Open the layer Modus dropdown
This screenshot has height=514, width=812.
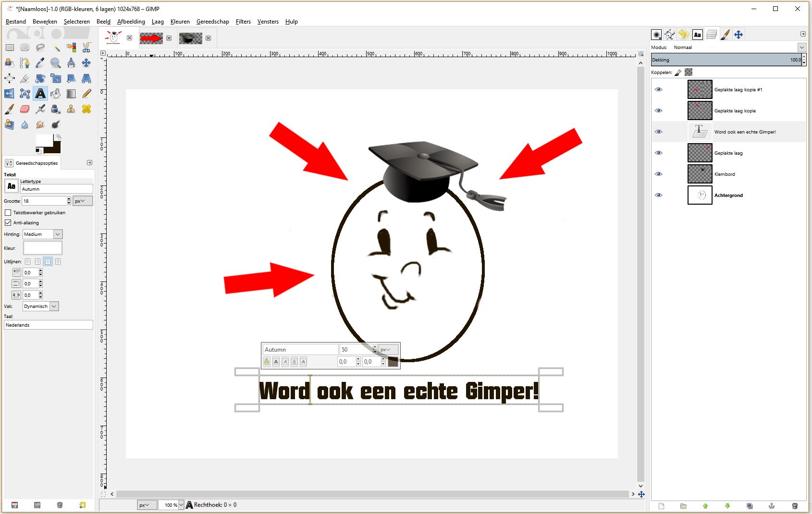click(738, 47)
